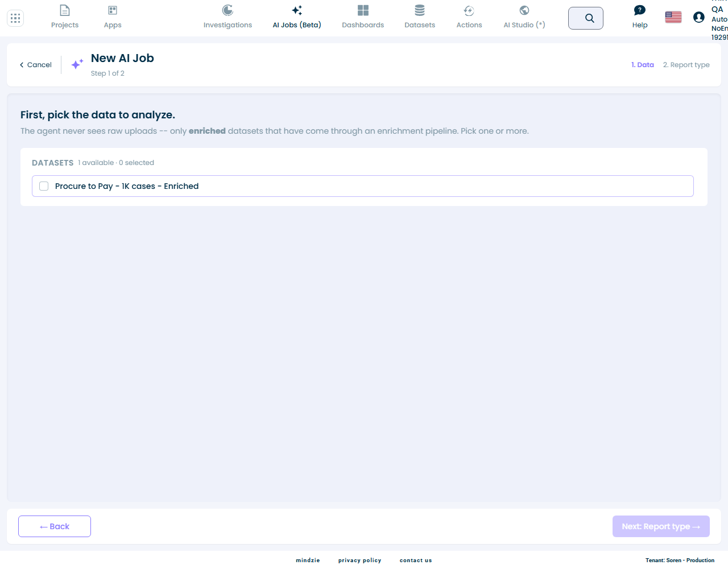Go to the Projects menu label
This screenshot has height=569, width=728.
pos(65,25)
